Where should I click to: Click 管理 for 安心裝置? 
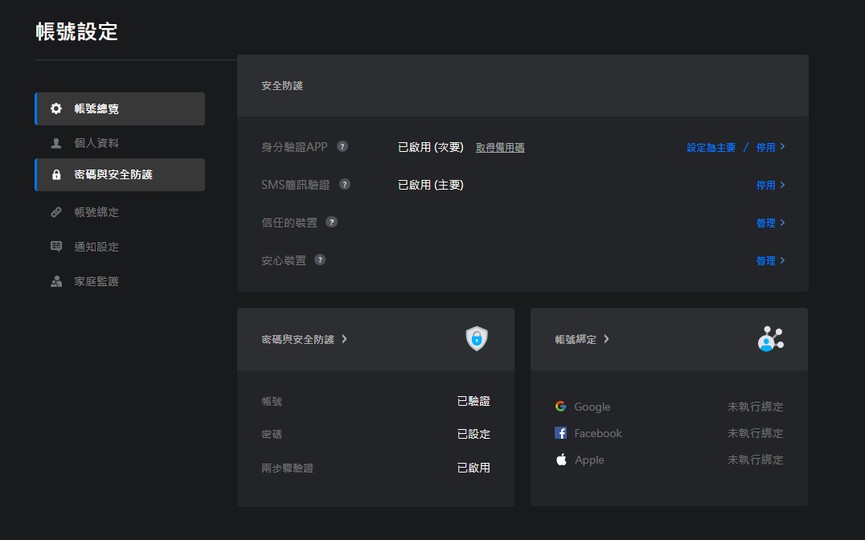point(770,260)
